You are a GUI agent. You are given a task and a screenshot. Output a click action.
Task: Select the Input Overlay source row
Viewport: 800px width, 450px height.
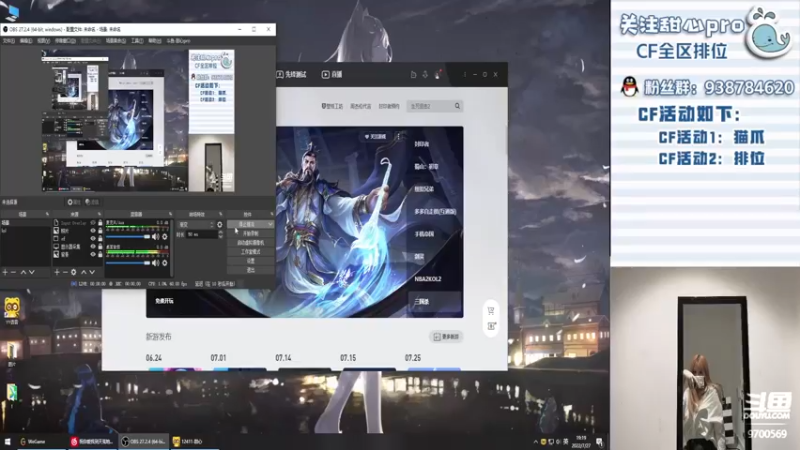point(78,223)
